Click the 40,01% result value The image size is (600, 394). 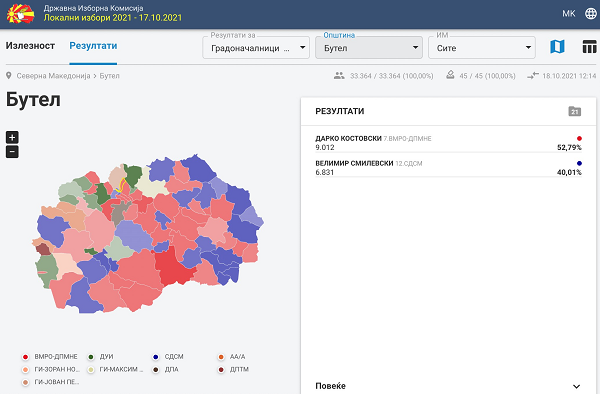(x=569, y=172)
